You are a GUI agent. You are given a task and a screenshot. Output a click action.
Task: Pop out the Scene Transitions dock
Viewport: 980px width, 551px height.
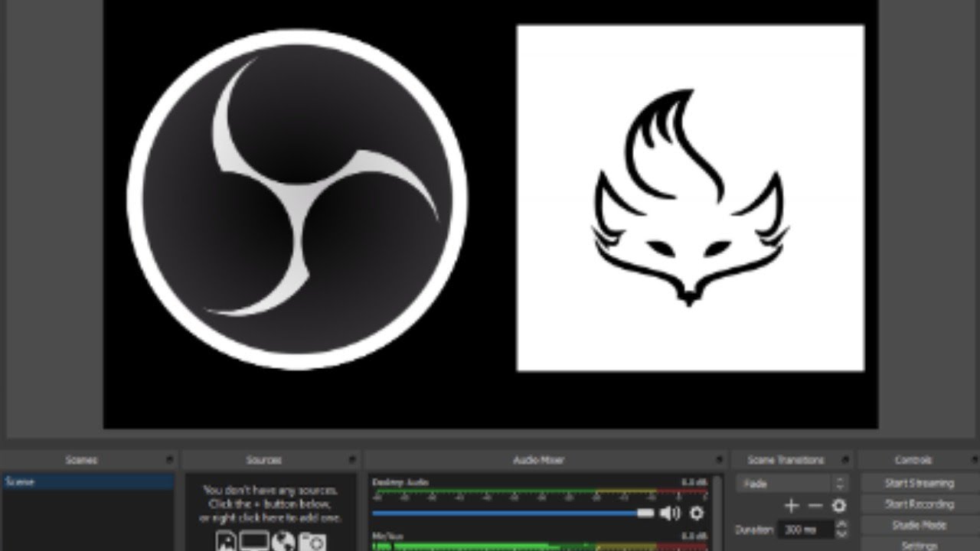click(845, 460)
